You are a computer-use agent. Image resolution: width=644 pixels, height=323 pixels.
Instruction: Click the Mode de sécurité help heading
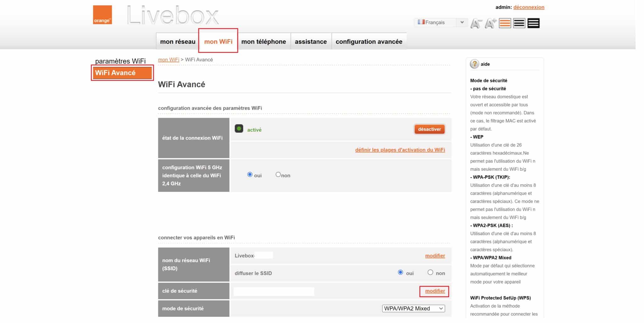click(x=489, y=81)
